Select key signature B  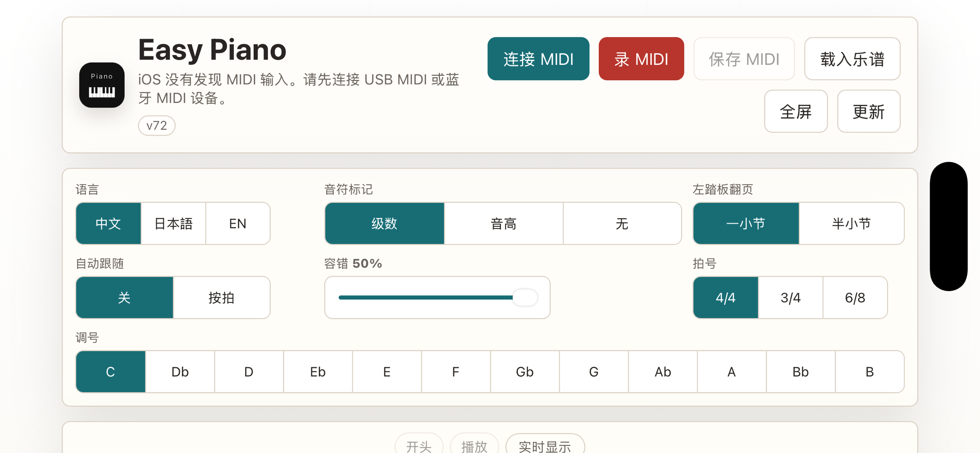869,372
